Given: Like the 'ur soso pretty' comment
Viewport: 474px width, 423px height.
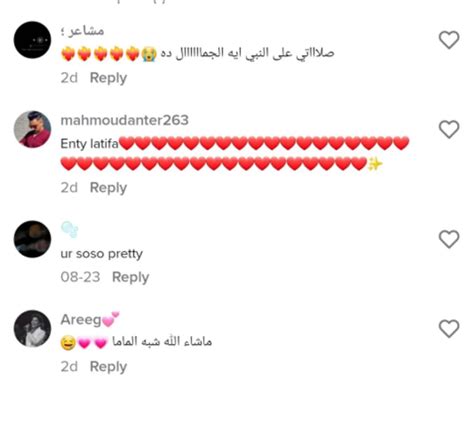Looking at the screenshot, I should click(x=449, y=239).
